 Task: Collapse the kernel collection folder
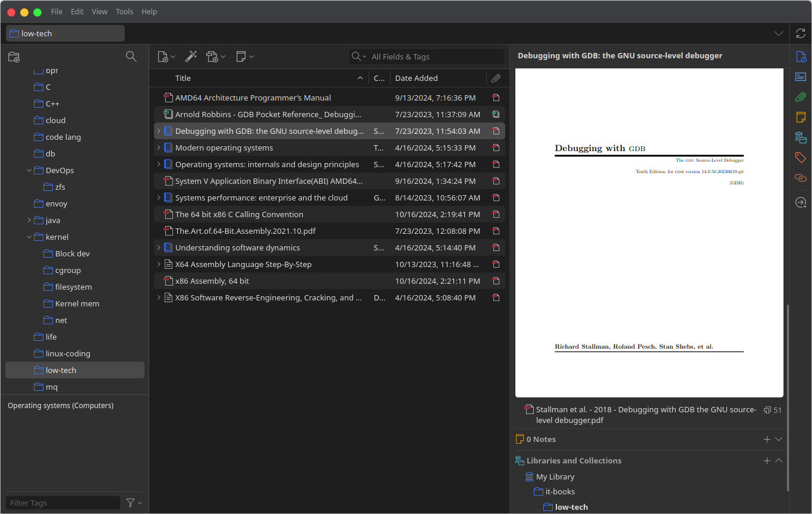29,237
